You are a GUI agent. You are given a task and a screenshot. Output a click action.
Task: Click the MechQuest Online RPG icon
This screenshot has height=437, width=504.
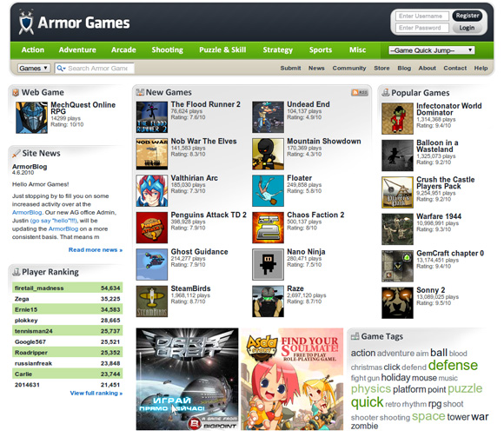tap(31, 117)
